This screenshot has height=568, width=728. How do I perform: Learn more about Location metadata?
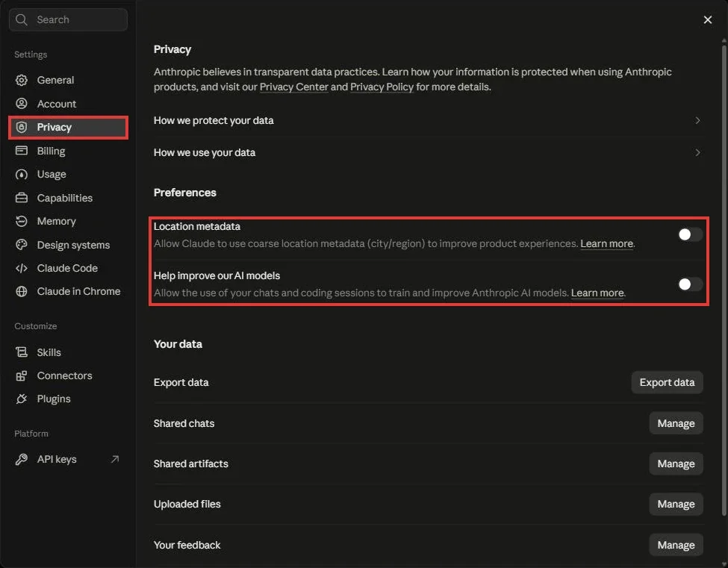[x=606, y=243]
